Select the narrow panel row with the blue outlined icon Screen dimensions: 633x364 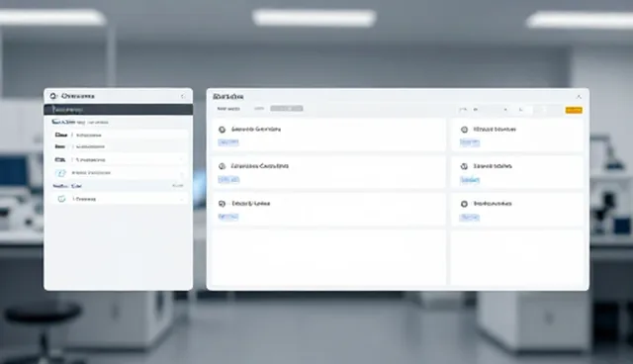120,173
